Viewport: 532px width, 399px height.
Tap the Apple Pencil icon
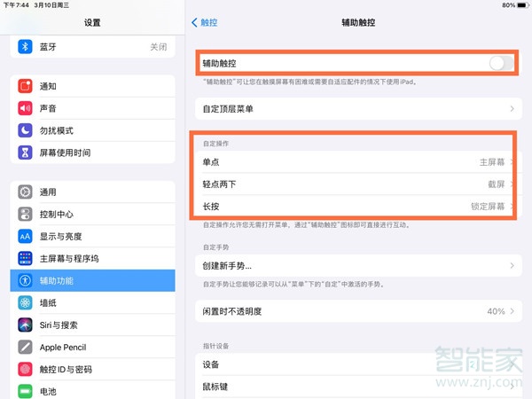pyautogui.click(x=25, y=348)
